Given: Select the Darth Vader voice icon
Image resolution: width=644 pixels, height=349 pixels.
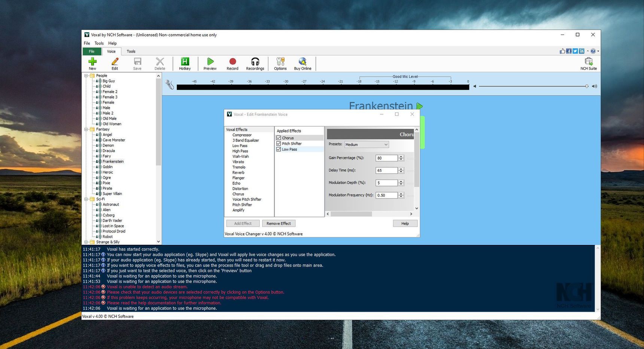Looking at the screenshot, I should click(98, 221).
